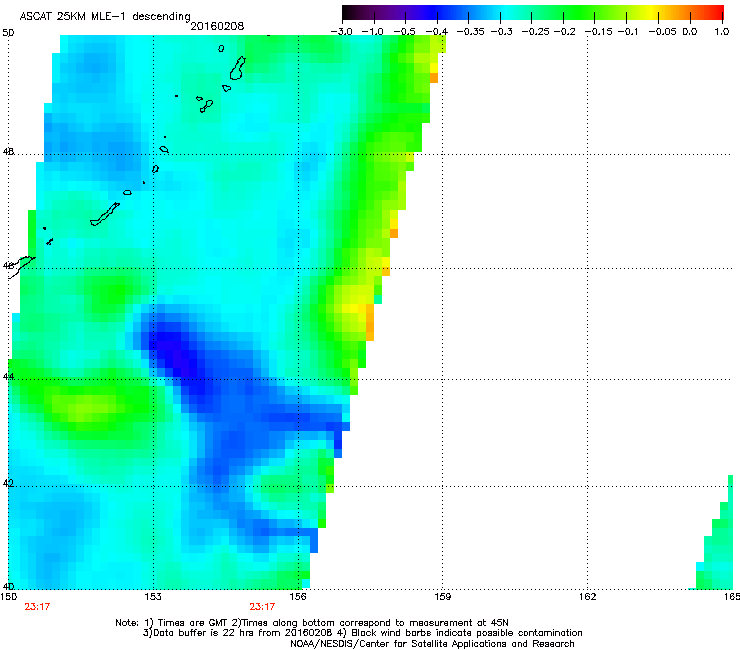The width and height of the screenshot is (740, 650).
Task: Click longitude label 165 on bottom axis
Action: [x=732, y=597]
